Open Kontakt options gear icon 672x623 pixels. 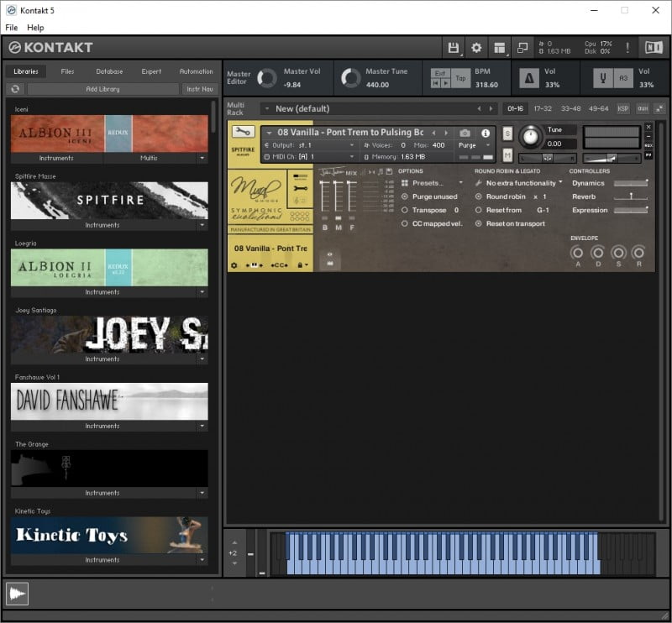point(476,48)
